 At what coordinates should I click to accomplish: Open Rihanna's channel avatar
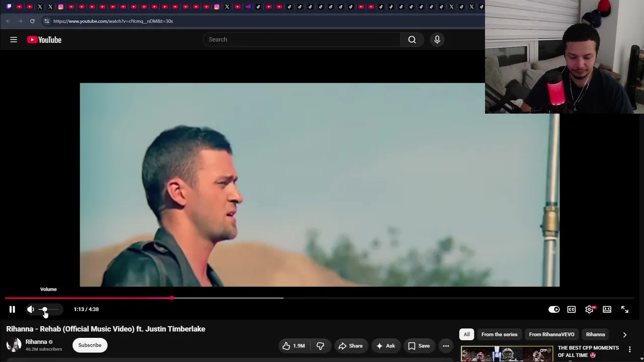[14, 345]
